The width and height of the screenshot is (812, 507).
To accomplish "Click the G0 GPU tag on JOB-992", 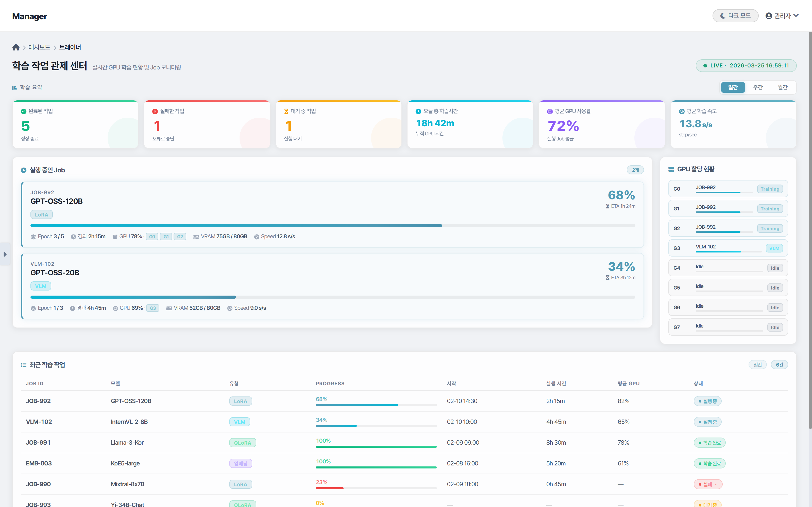I will [x=152, y=237].
